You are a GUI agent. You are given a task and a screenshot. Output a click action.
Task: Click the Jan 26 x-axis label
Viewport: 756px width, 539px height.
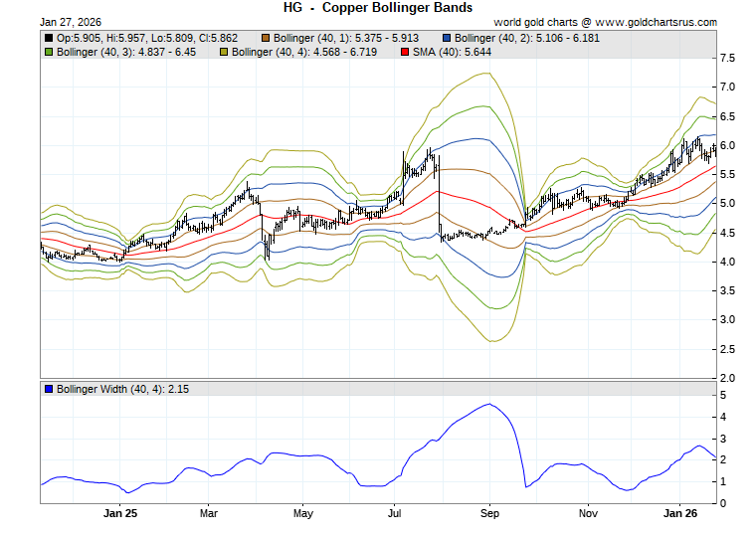(680, 514)
